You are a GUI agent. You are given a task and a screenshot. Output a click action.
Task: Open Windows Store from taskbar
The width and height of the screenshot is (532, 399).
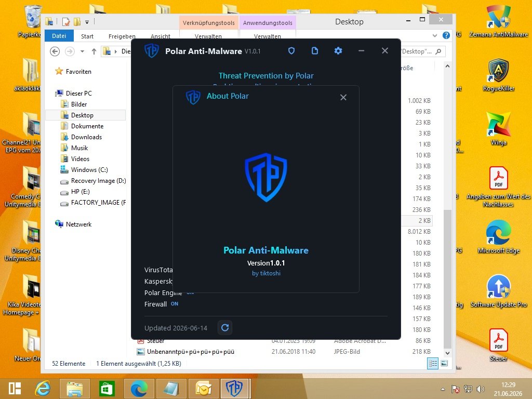pos(107,389)
